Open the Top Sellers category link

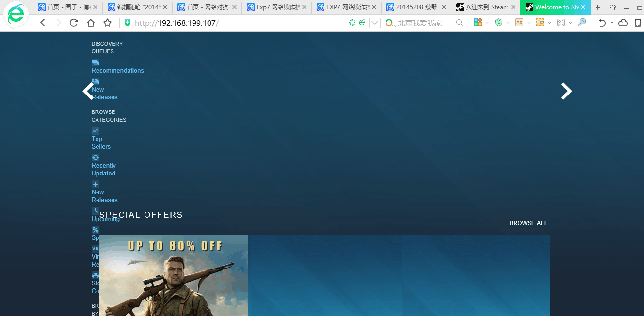pos(101,142)
